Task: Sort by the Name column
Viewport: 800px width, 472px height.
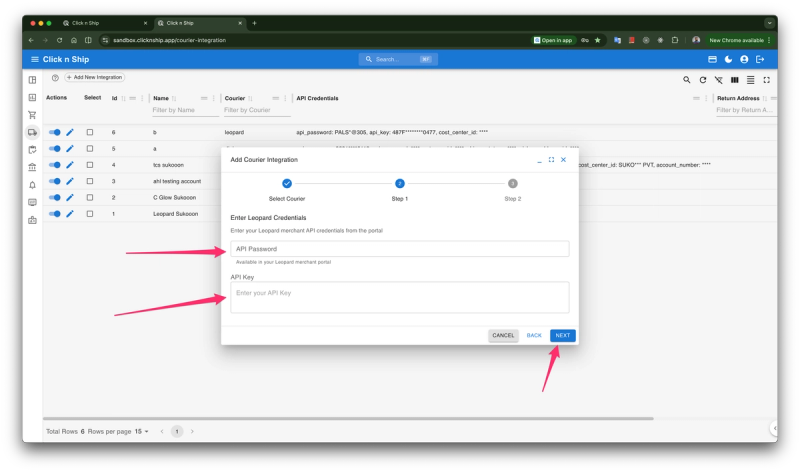Action: (174, 98)
